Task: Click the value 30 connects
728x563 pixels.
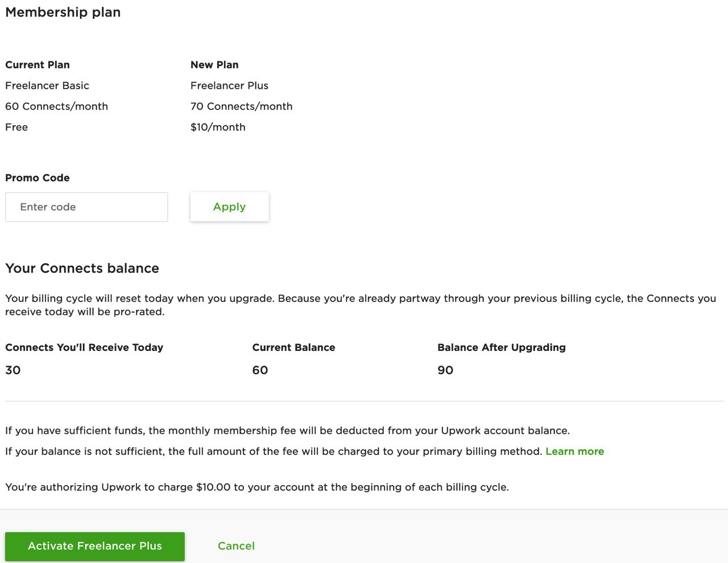Action: coord(13,370)
